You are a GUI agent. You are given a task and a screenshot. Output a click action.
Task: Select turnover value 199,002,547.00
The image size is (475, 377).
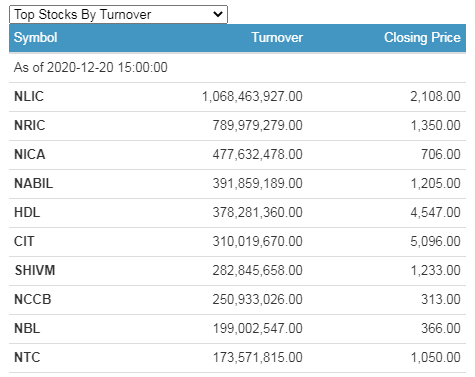click(x=258, y=328)
